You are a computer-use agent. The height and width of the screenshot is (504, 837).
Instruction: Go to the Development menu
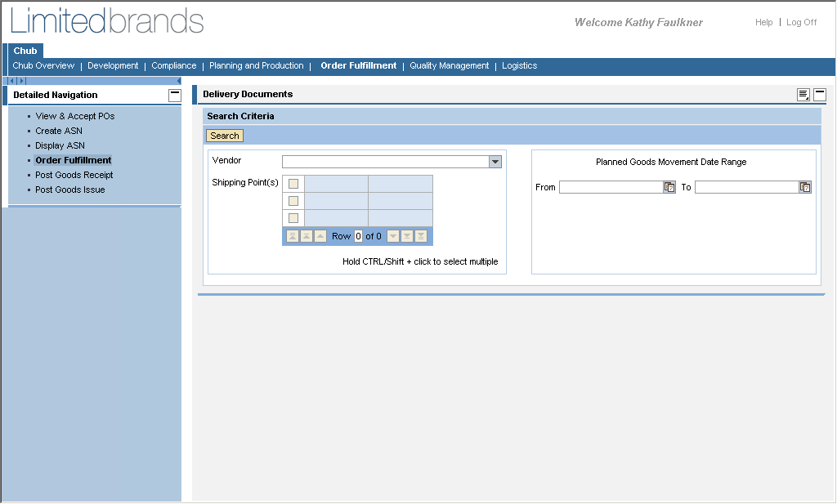coord(113,65)
